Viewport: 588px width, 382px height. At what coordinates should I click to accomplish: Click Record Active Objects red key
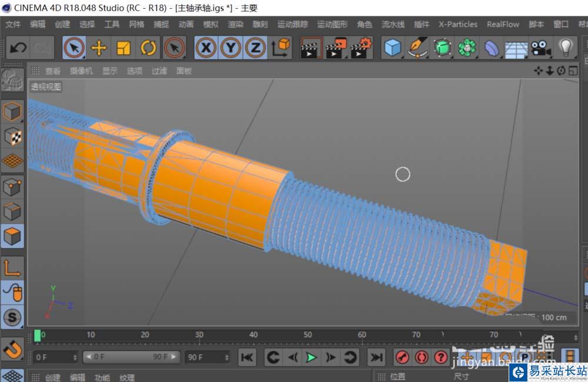pyautogui.click(x=402, y=357)
